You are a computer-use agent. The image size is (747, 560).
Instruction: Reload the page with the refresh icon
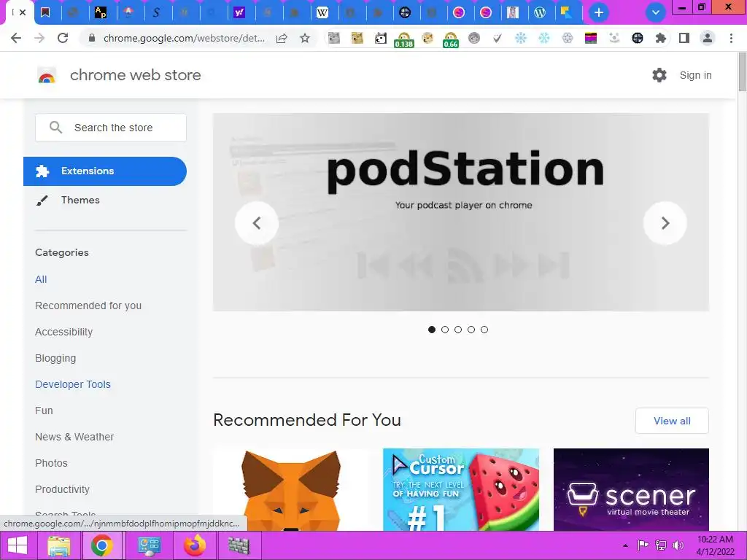[x=63, y=38]
